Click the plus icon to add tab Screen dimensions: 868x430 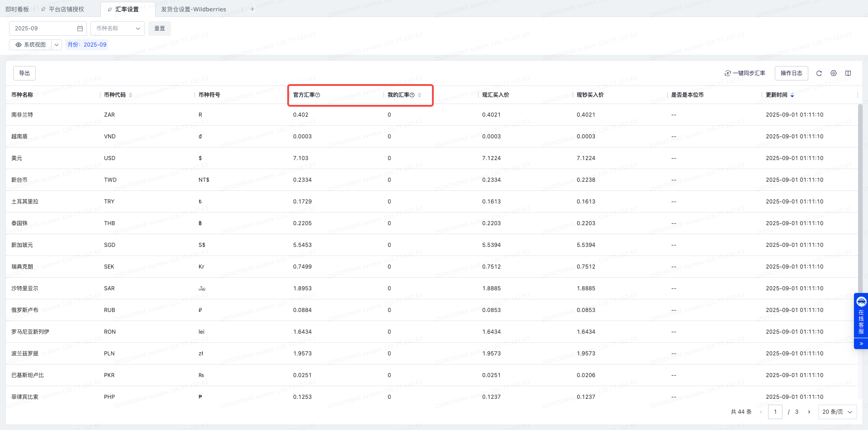[x=252, y=9]
